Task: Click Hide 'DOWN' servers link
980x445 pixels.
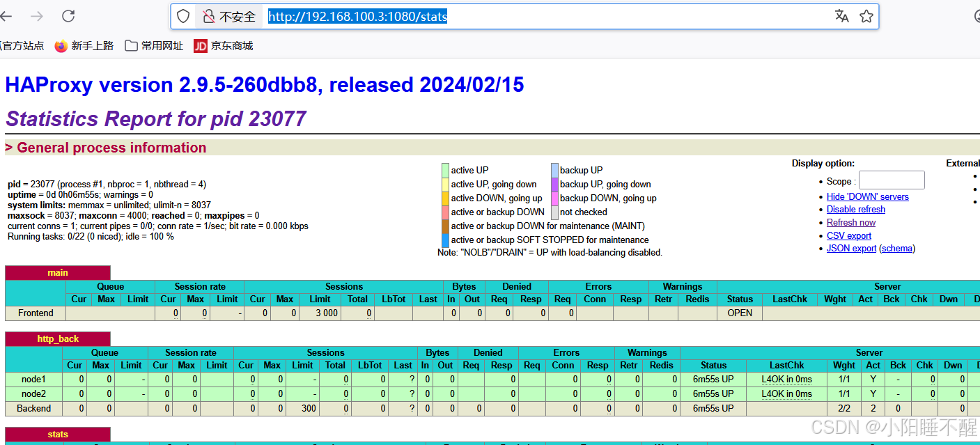Action: [x=868, y=197]
